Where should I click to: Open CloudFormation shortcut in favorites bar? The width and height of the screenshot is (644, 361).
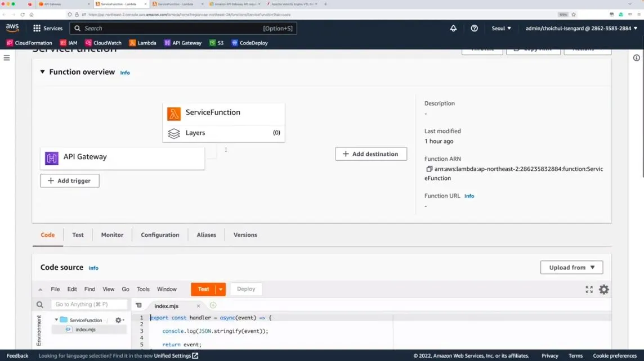[29, 43]
